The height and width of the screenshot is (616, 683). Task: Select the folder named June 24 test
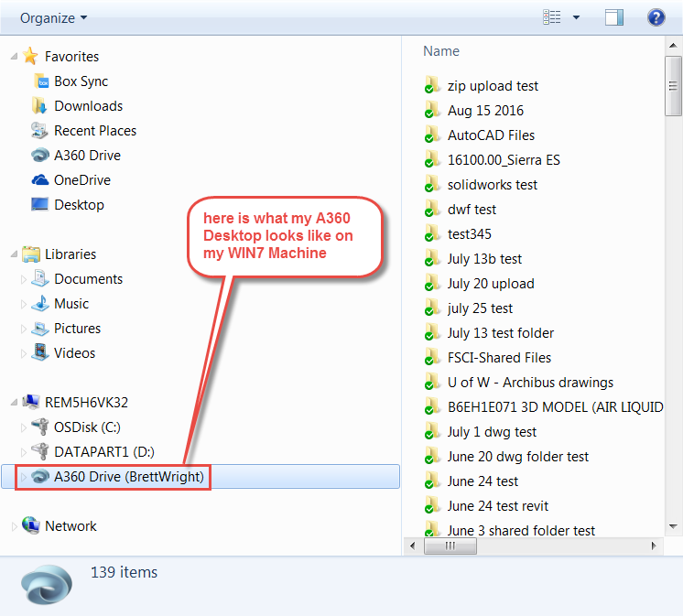[472, 481]
